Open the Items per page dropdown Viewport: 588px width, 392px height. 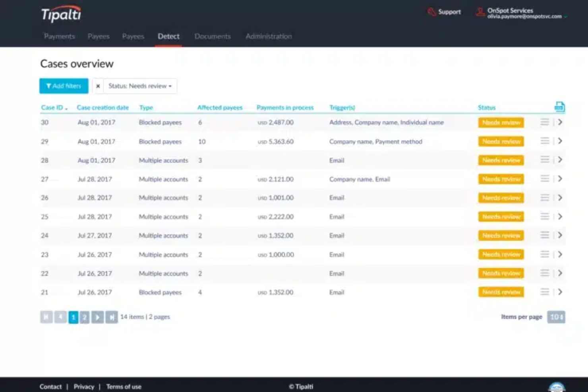point(556,317)
